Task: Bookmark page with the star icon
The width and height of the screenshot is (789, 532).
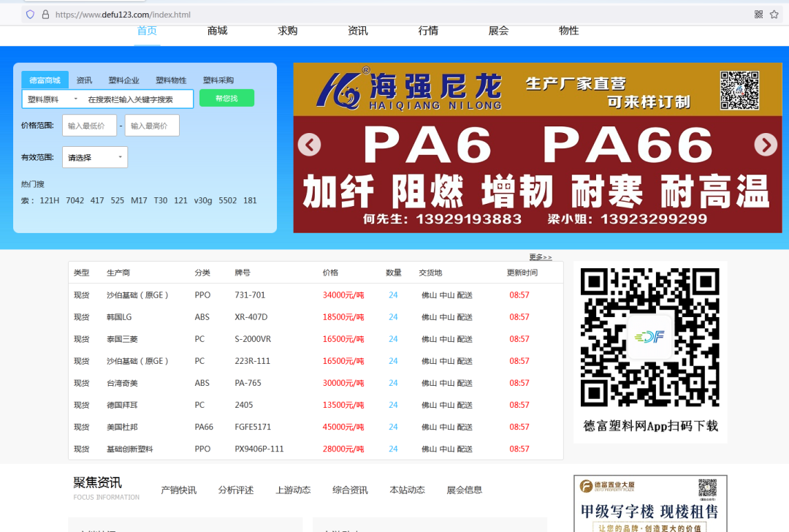Action: click(774, 15)
